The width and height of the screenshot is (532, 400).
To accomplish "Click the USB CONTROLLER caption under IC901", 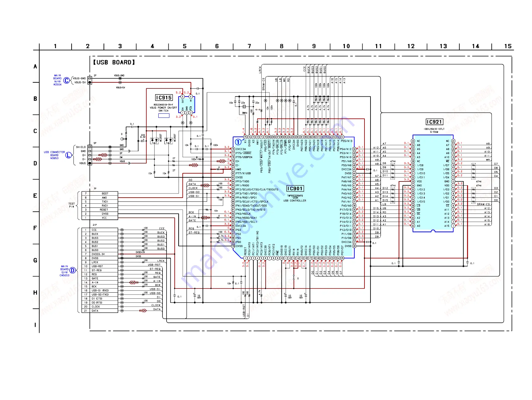I will point(294,200).
